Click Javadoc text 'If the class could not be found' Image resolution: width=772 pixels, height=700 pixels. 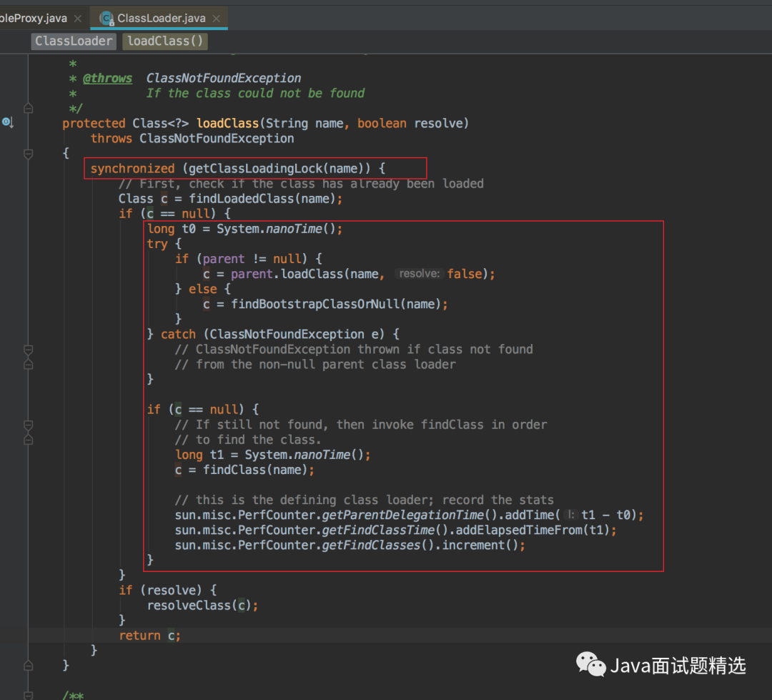255,93
